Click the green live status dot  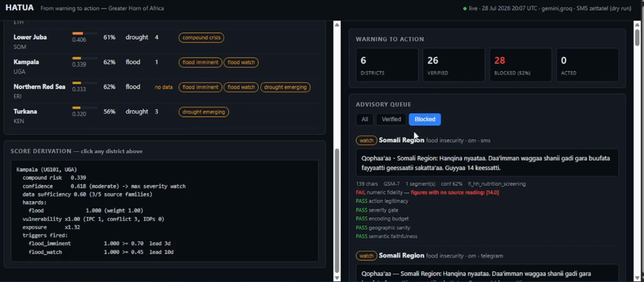465,9
